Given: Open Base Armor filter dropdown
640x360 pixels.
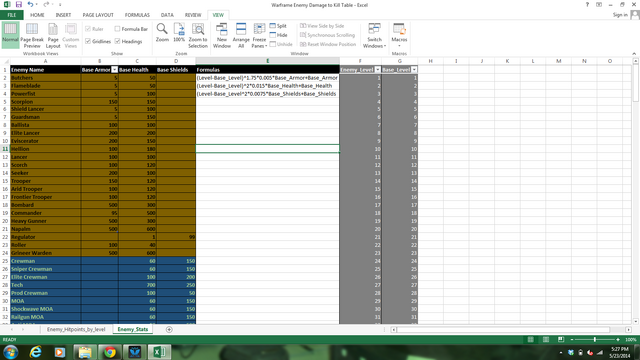Looking at the screenshot, I should tap(114, 70).
